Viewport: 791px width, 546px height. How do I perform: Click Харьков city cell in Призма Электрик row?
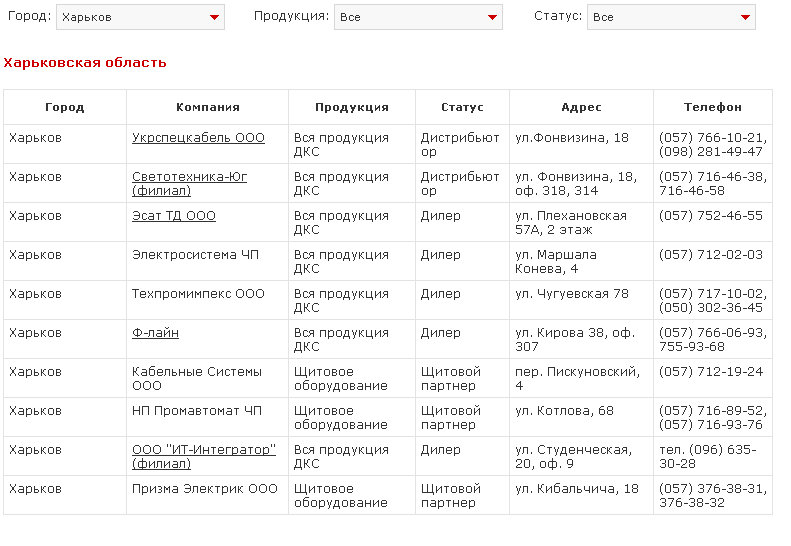click(35, 489)
